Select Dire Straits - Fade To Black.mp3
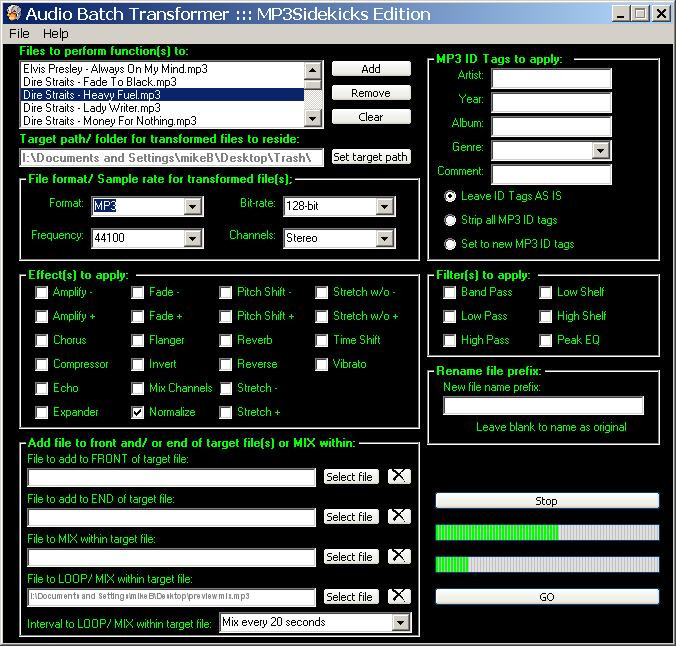 [163, 82]
